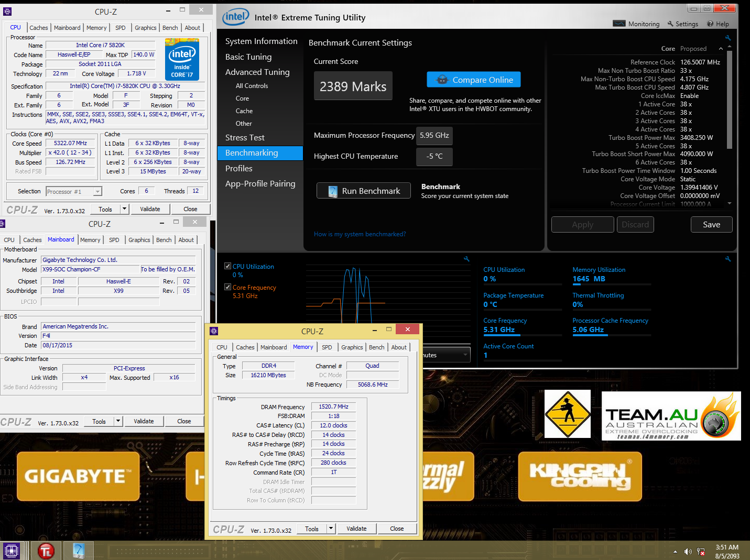Click scrollbar in Core settings list
The height and width of the screenshot is (560, 750).
point(729,100)
